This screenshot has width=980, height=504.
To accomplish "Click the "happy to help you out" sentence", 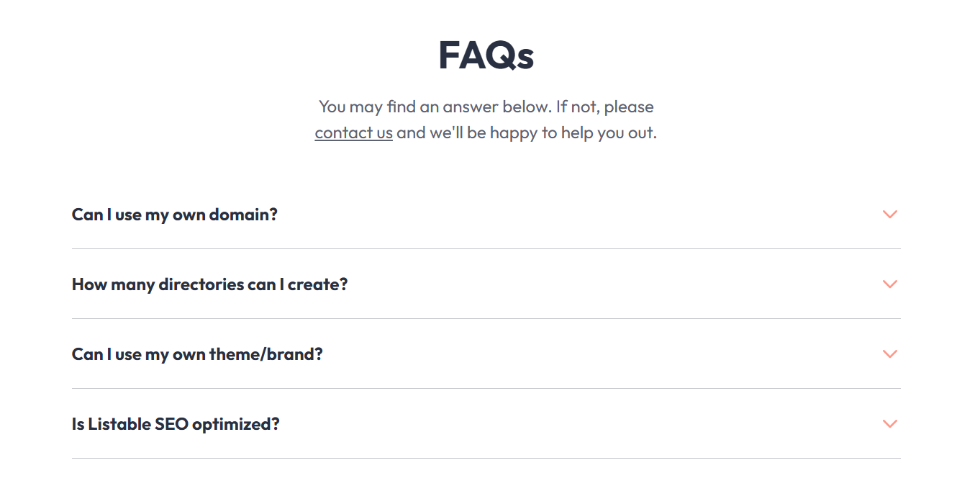I will 561,133.
